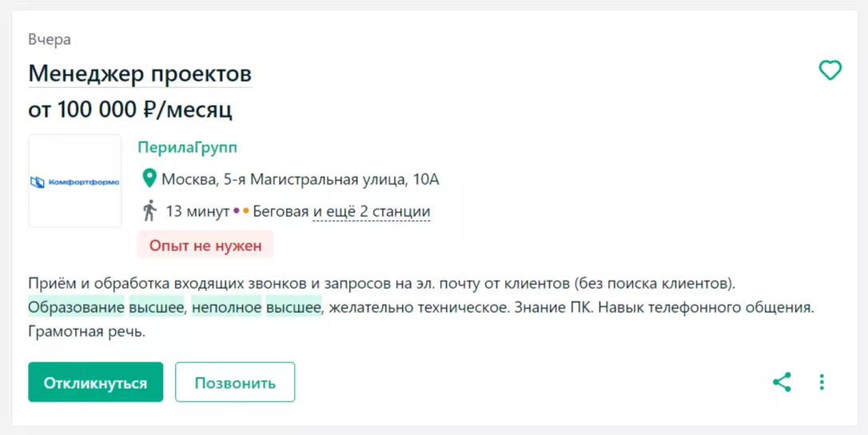
Task: Add the vacancy to favorites with the heart
Action: click(830, 70)
